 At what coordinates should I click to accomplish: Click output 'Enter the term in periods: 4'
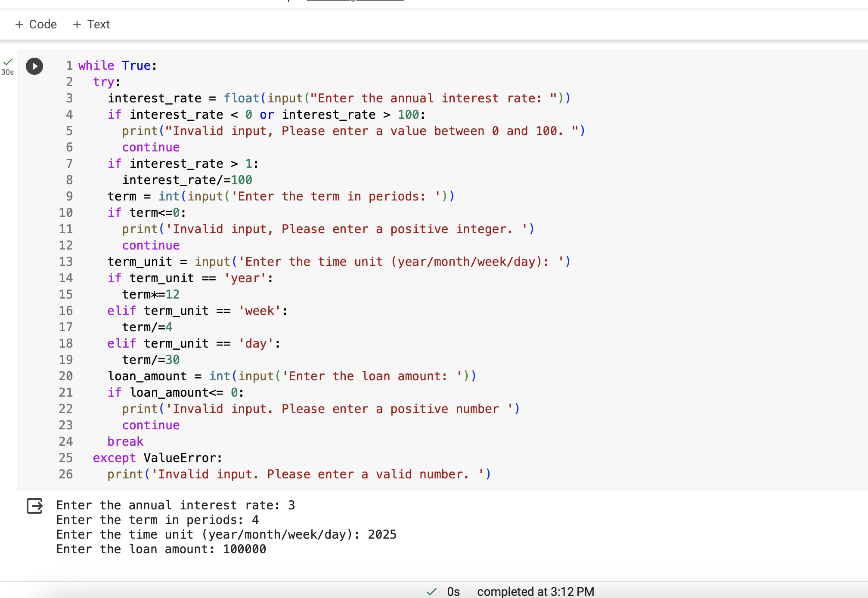click(158, 520)
